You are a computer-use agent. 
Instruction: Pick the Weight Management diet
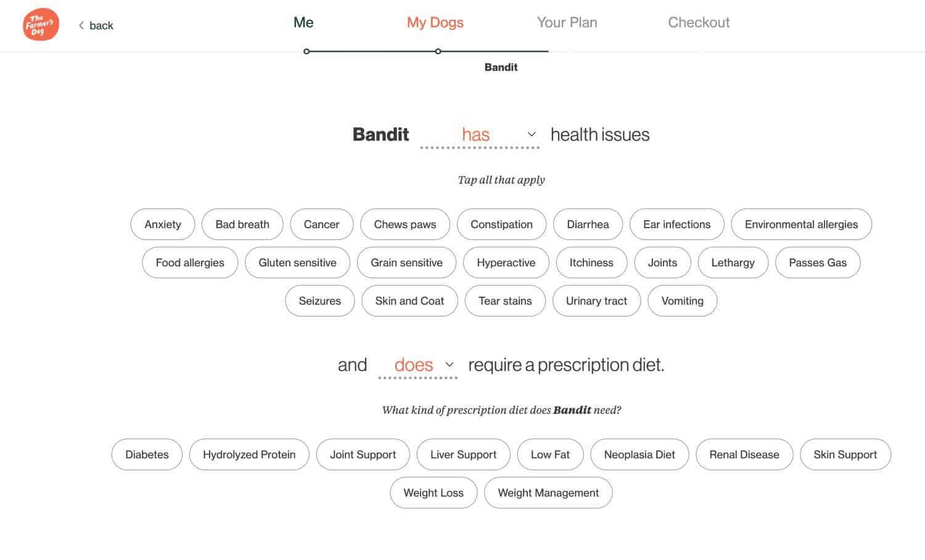548,493
